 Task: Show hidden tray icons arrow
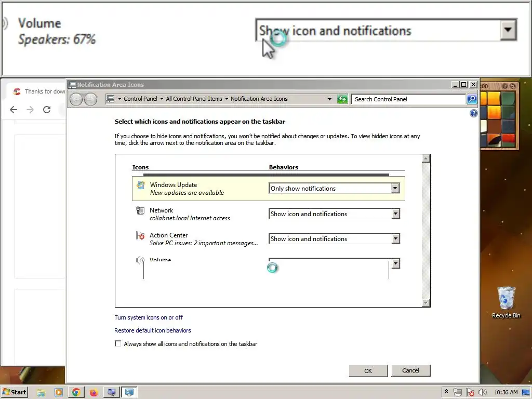pyautogui.click(x=446, y=392)
